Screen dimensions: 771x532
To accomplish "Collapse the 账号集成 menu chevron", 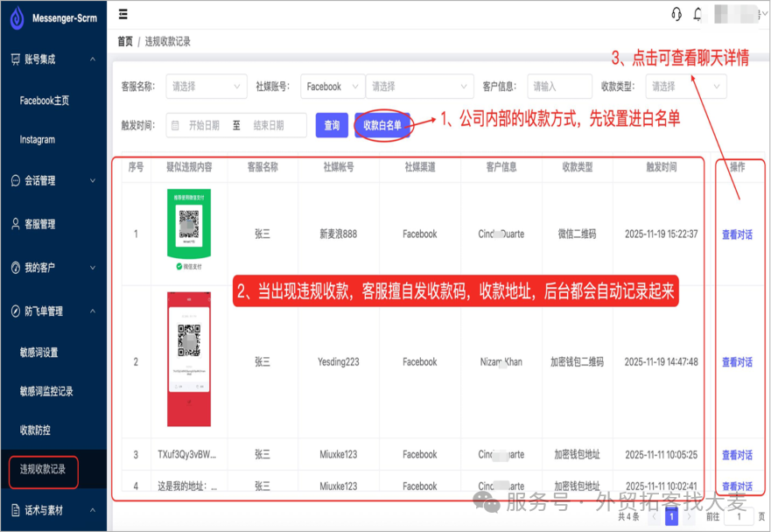I will [93, 59].
